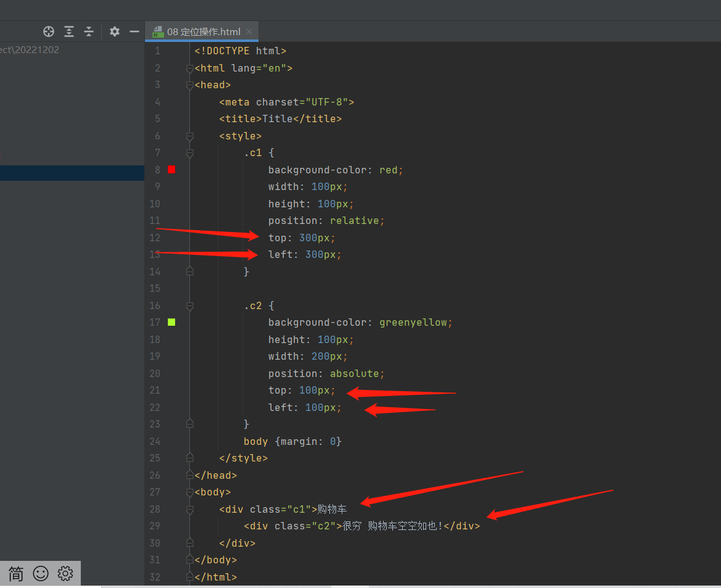Click 'body {margin: 0}' text
This screenshot has height=588, width=721.
coord(292,441)
